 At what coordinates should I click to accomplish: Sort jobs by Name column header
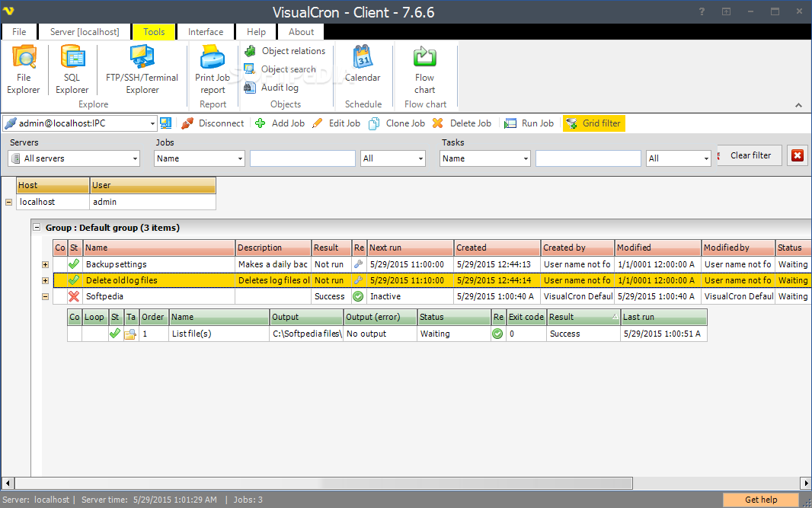tap(159, 248)
